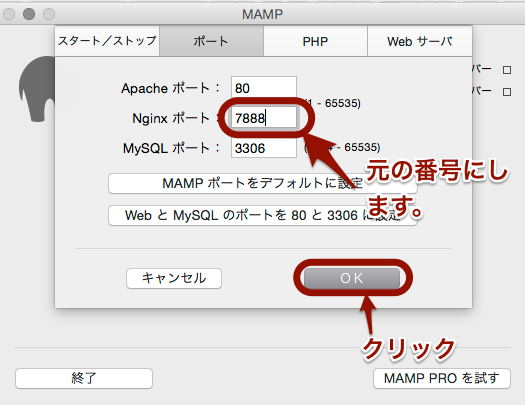The height and width of the screenshot is (405, 525).
Task: Click the MAMP PRO を試す button
Action: [442, 378]
